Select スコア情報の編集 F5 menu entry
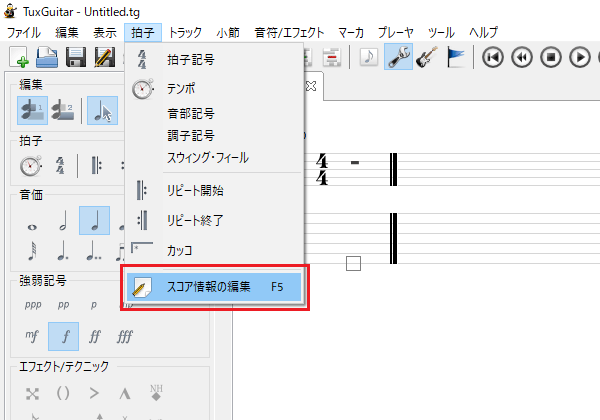 point(214,287)
